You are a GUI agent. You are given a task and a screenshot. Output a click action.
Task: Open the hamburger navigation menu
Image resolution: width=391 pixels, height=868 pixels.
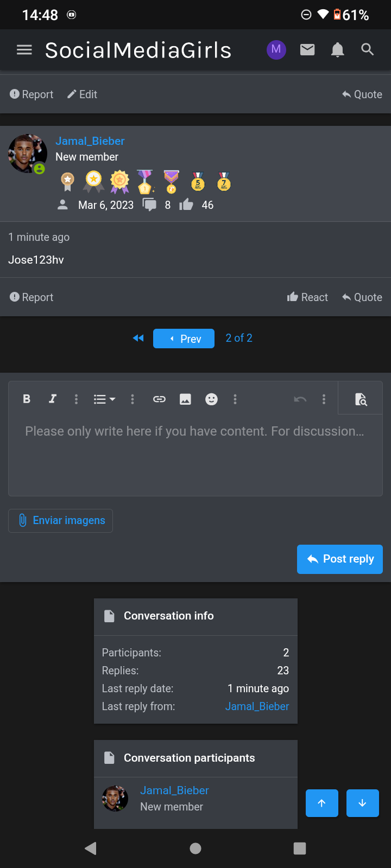pyautogui.click(x=24, y=50)
